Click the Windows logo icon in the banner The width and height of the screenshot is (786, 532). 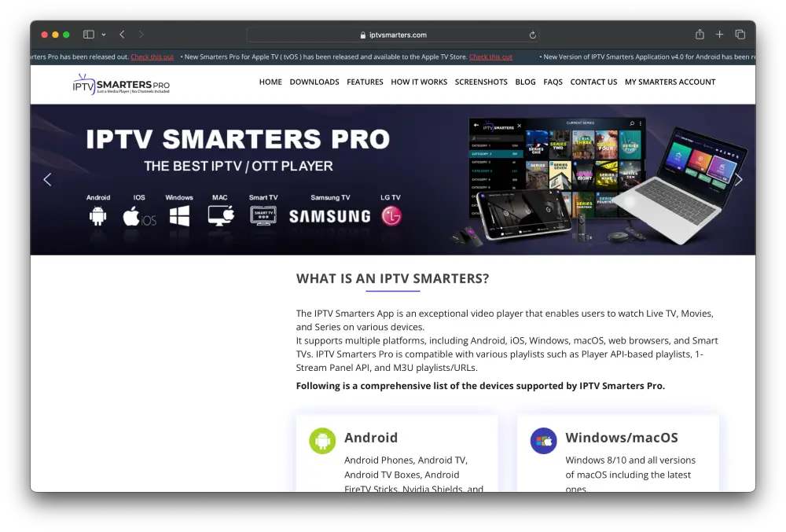(179, 216)
